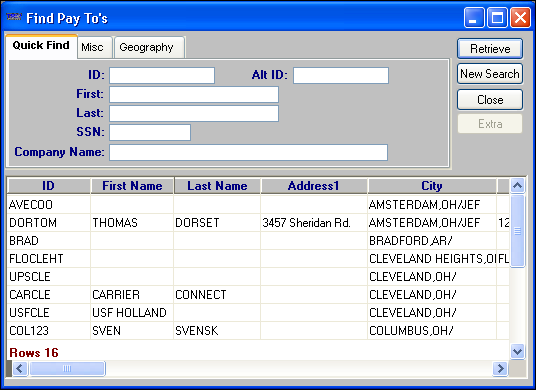Viewport: 536px width, 390px height.
Task: Switch to the Quick Find tab
Action: [41, 45]
